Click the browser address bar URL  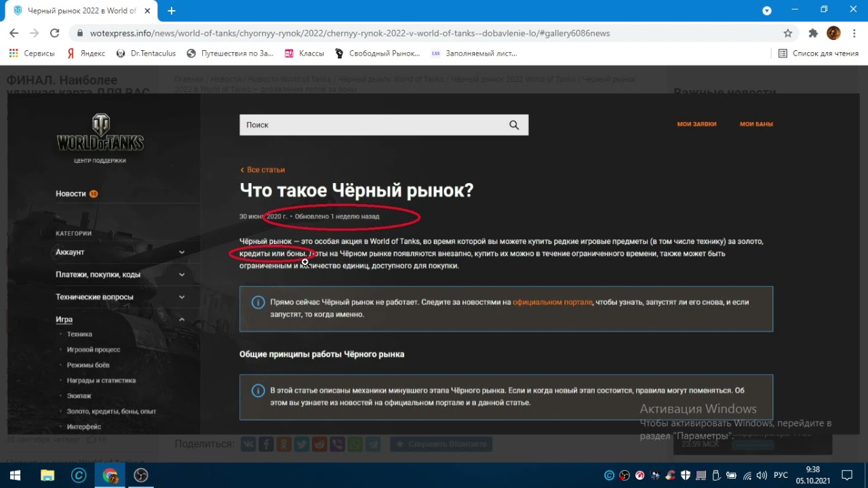coord(350,33)
